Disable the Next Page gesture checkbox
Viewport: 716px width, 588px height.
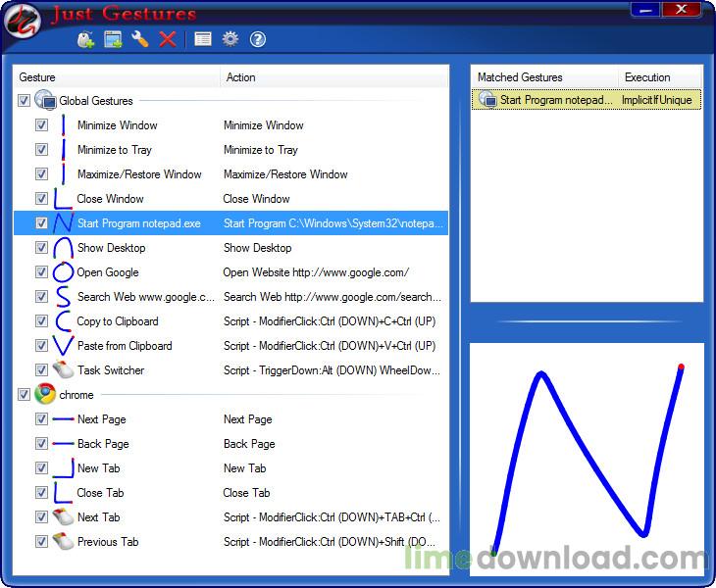pos(41,419)
